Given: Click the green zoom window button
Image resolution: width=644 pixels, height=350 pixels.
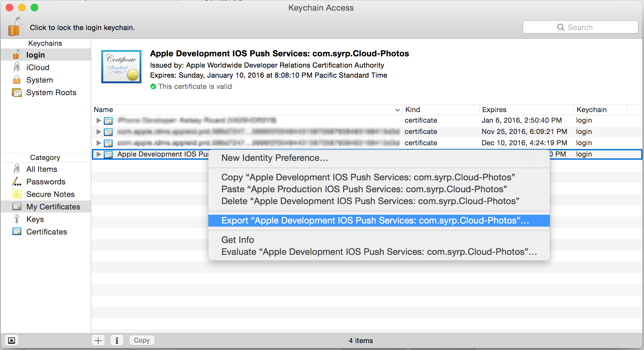Looking at the screenshot, I should pos(34,8).
